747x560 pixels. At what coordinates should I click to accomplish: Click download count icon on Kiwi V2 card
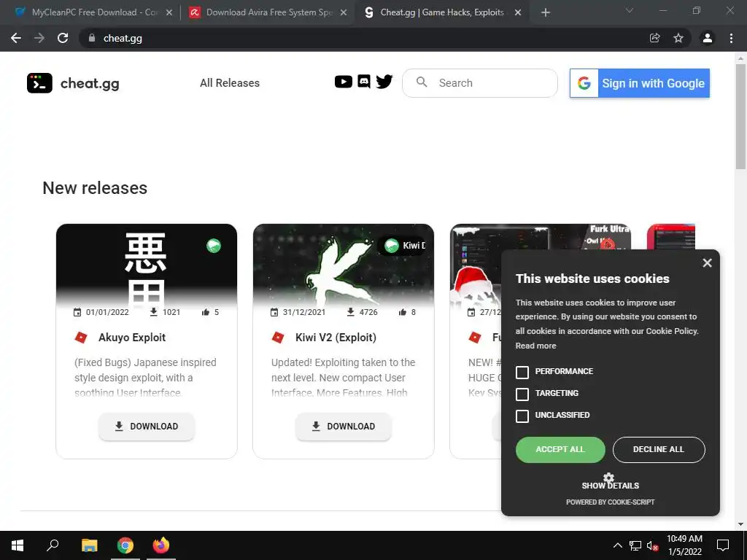pos(350,312)
